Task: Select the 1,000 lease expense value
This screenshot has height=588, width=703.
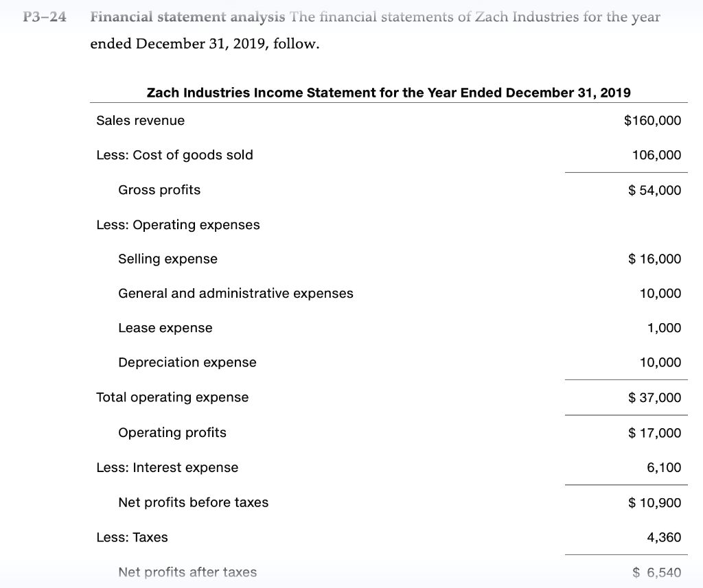Action: [x=664, y=328]
